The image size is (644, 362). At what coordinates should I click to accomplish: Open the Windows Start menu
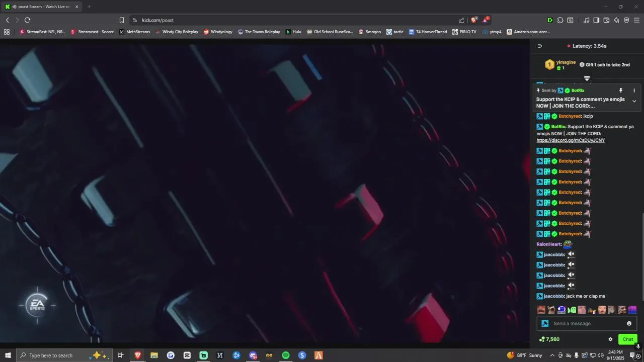tap(8, 355)
